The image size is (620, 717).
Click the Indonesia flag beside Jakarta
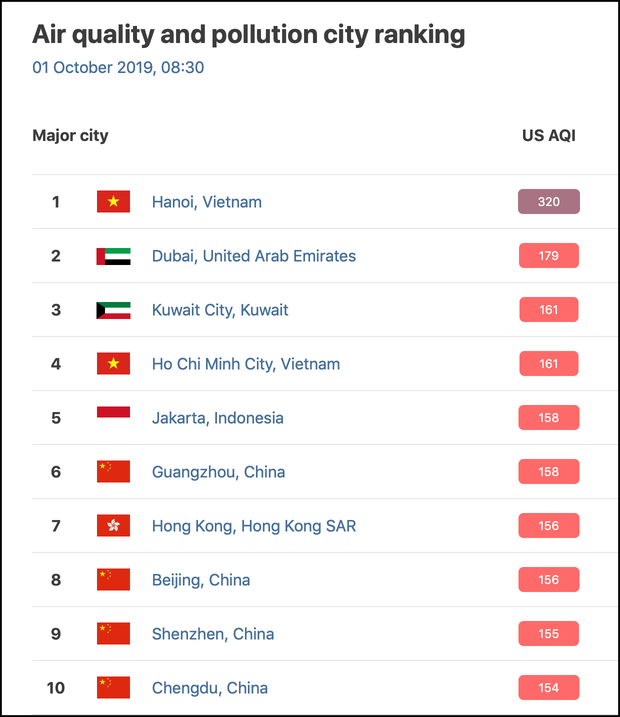pyautogui.click(x=113, y=418)
